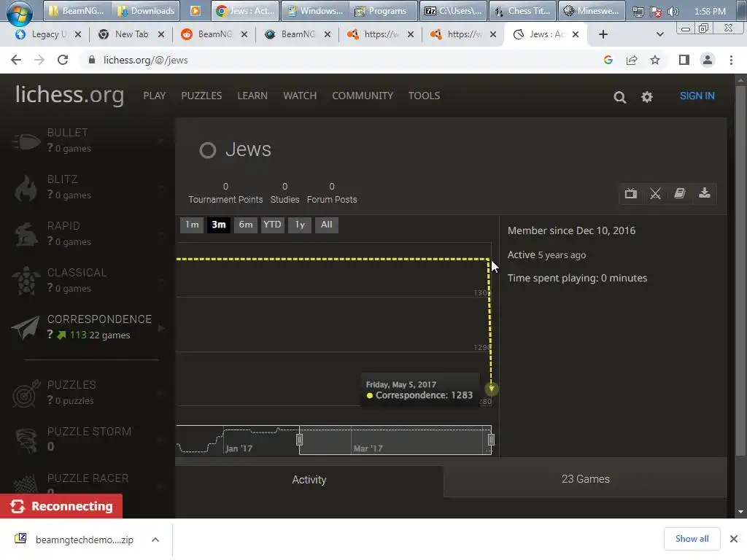
Task: Select the 3m chart range
Action: coord(219,225)
